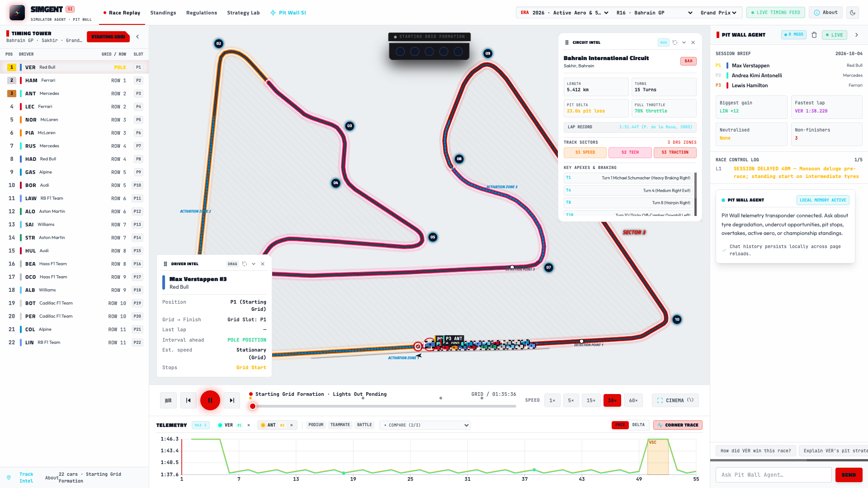The height and width of the screenshot is (488, 868).
Task: Set replay speed to 1×
Action: click(552, 400)
